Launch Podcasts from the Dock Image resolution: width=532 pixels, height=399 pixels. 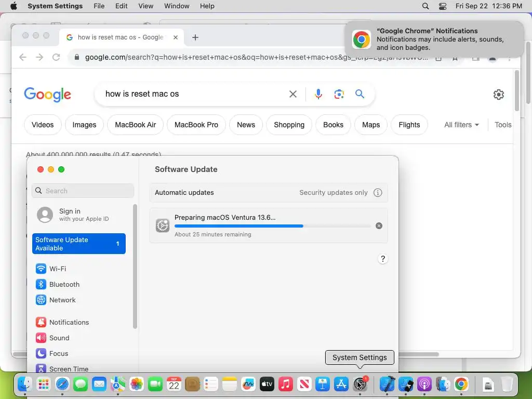[x=424, y=384]
